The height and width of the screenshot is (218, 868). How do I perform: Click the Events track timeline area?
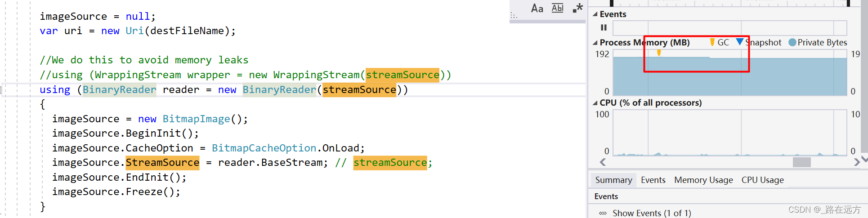pyautogui.click(x=730, y=28)
